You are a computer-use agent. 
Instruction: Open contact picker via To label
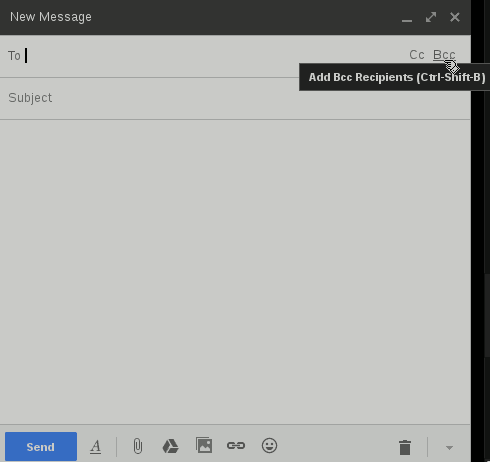click(14, 56)
